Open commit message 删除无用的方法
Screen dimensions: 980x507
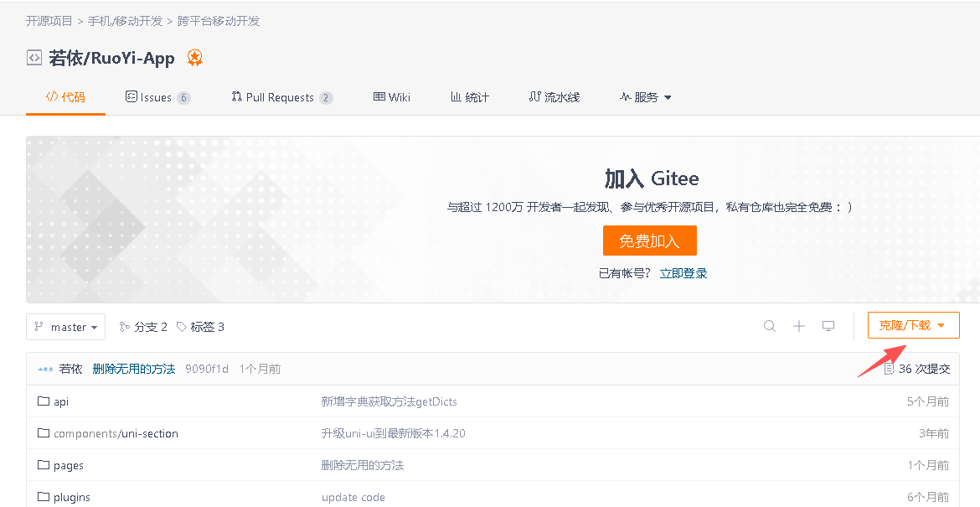(134, 369)
